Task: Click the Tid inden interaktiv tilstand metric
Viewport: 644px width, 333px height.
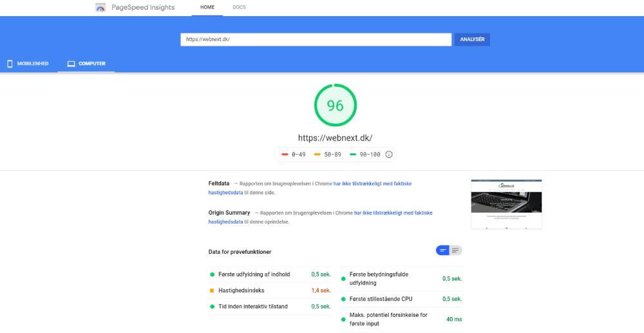Action: pos(270,307)
